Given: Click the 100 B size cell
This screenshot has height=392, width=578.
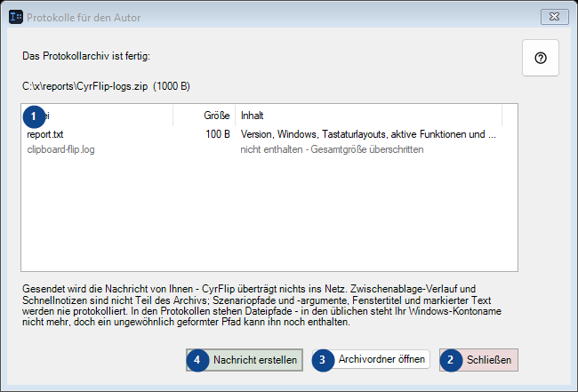Looking at the screenshot, I should point(218,134).
